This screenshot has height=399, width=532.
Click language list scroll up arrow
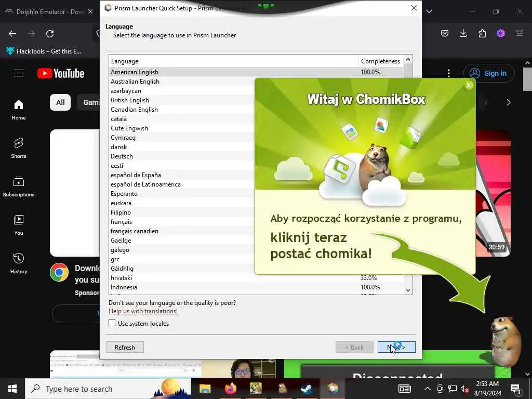pyautogui.click(x=408, y=60)
